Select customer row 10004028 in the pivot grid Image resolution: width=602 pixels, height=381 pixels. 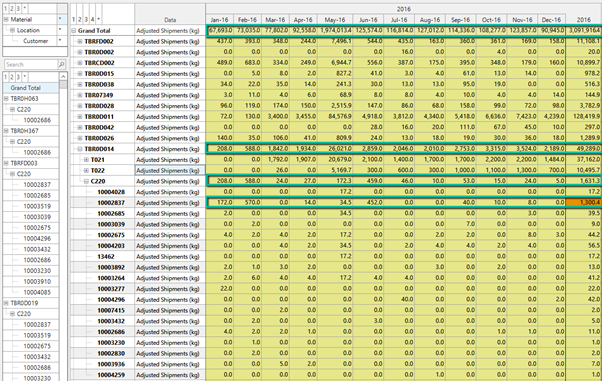[x=111, y=192]
